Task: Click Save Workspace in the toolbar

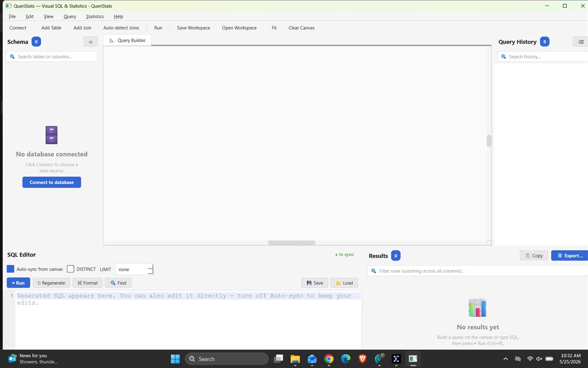Action: point(193,28)
